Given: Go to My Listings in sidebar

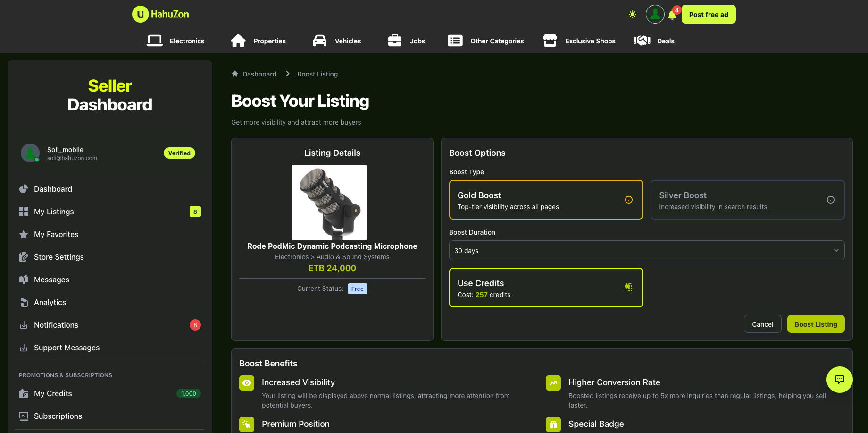Looking at the screenshot, I should 54,212.
